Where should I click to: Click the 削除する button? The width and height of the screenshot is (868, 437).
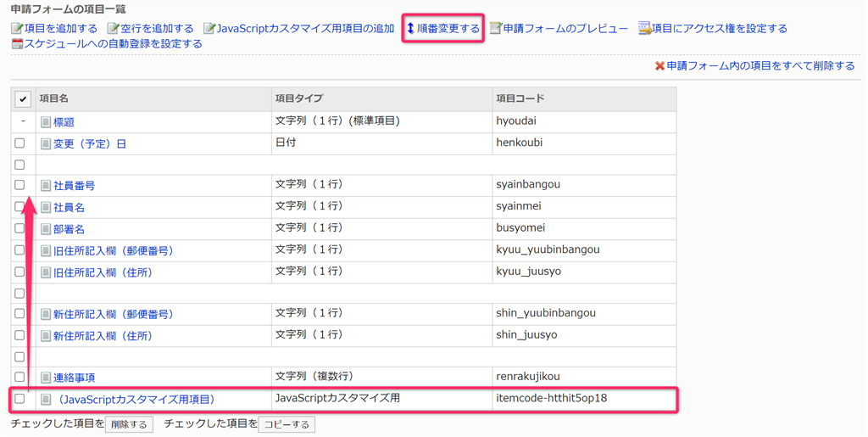click(x=129, y=424)
